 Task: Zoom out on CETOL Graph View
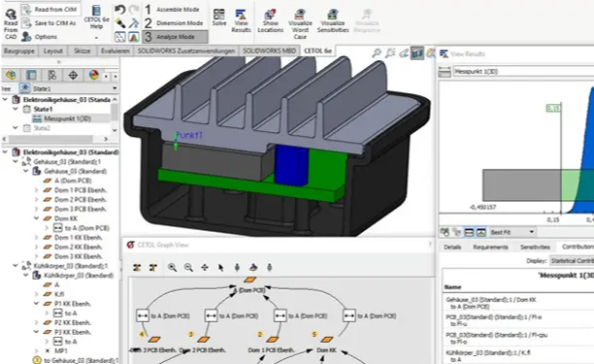tap(188, 267)
